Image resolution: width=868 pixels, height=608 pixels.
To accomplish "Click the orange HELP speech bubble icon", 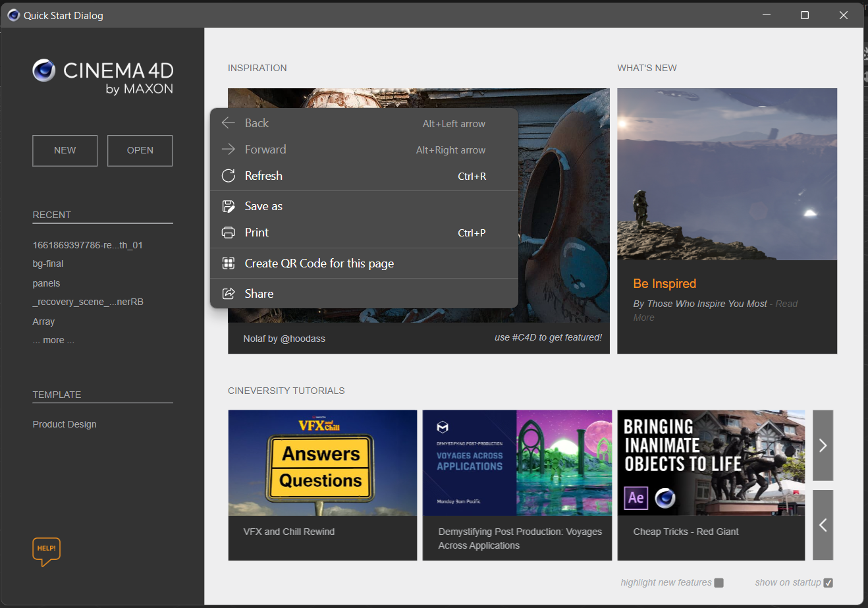I will (46, 552).
